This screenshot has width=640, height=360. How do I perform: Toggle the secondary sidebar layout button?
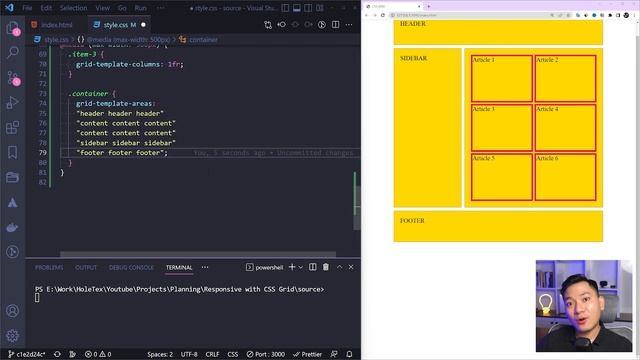tap(308, 8)
